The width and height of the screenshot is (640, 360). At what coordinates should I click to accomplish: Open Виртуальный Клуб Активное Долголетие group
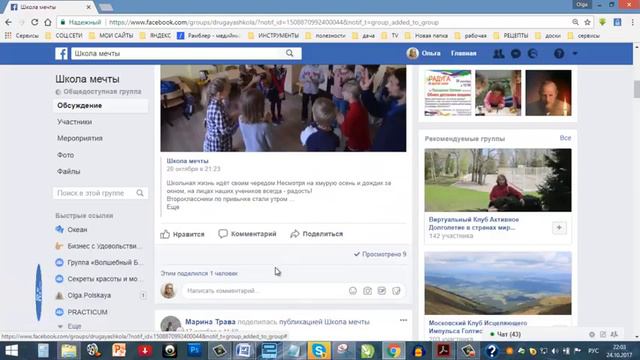[473, 223]
